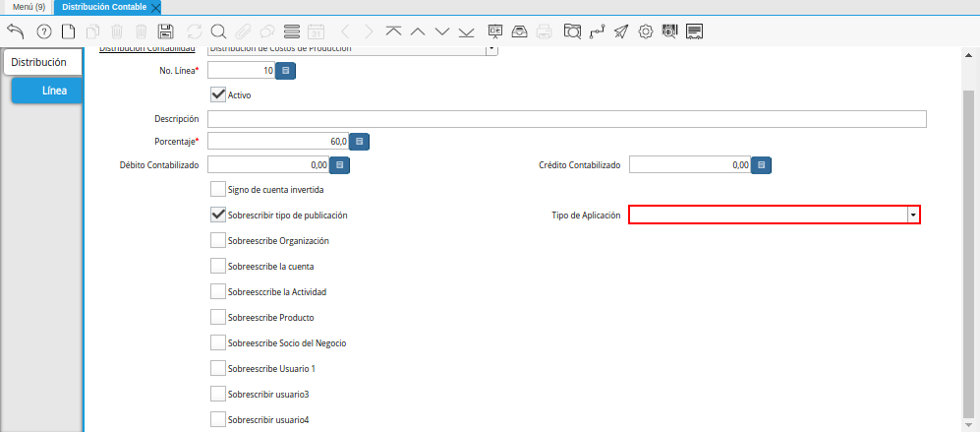Close the Distribución Contable tab

pyautogui.click(x=156, y=8)
